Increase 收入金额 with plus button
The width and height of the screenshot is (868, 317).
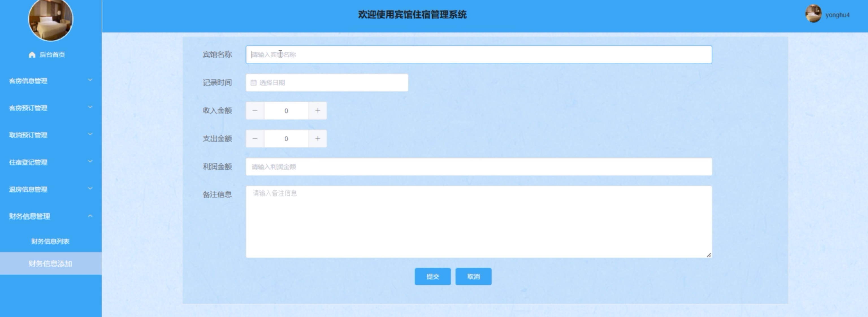click(317, 110)
